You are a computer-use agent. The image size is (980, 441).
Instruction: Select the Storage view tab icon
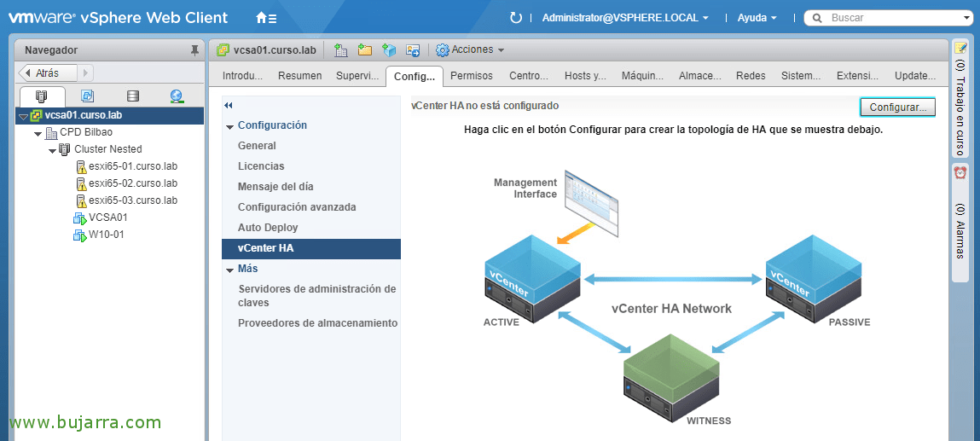[132, 96]
